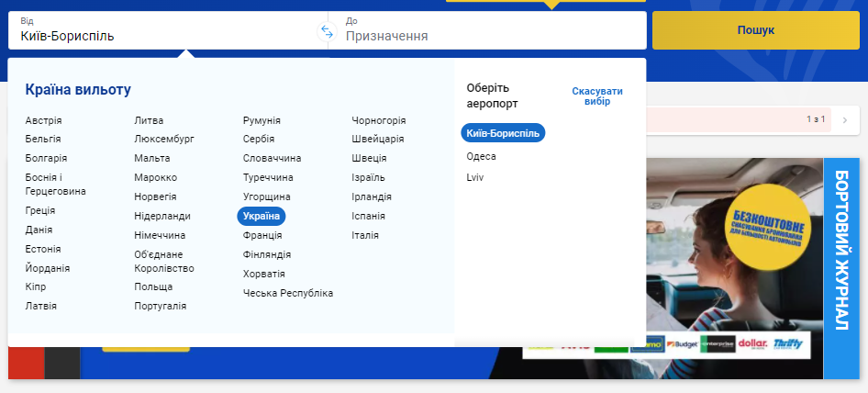Click the Безкоштовне yellow badge

(x=768, y=228)
